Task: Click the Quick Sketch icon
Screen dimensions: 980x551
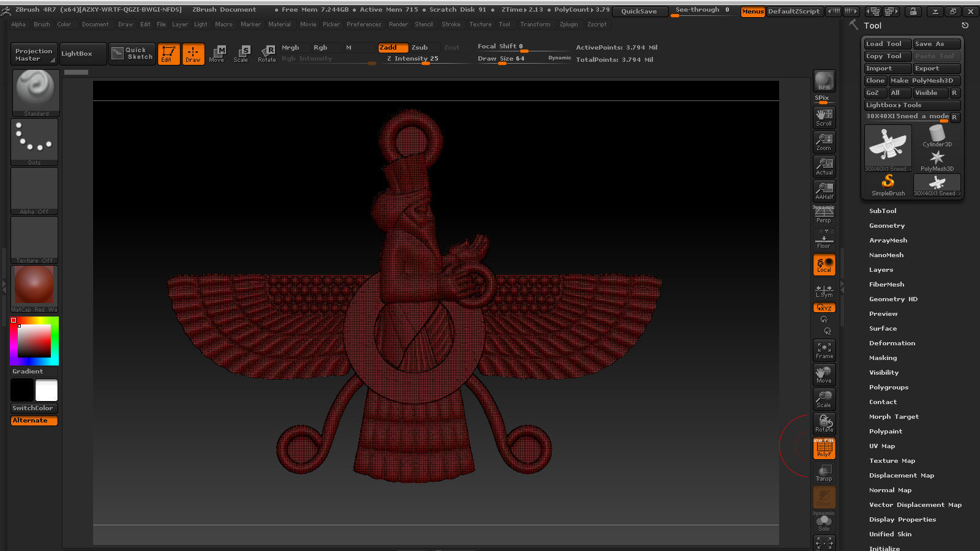Action: (132, 53)
